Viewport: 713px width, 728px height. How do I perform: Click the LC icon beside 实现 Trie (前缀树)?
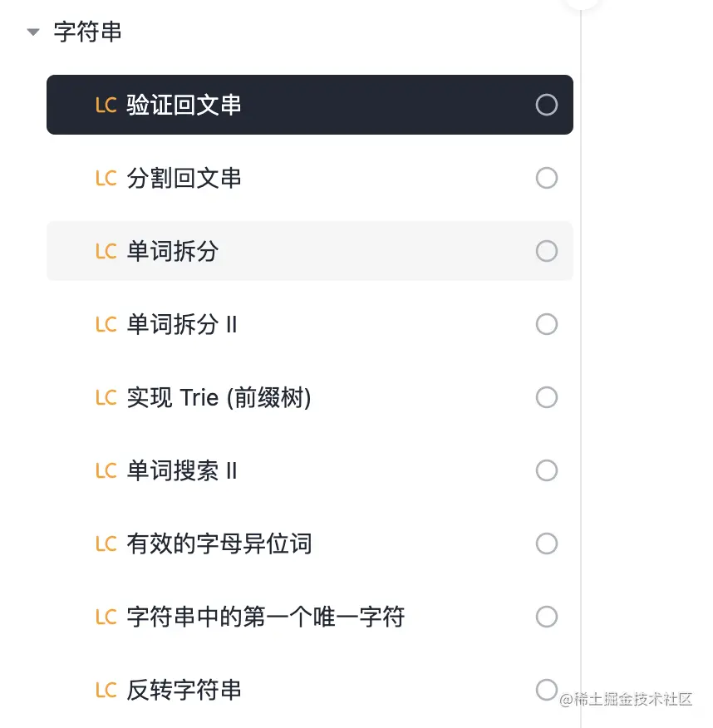(106, 398)
